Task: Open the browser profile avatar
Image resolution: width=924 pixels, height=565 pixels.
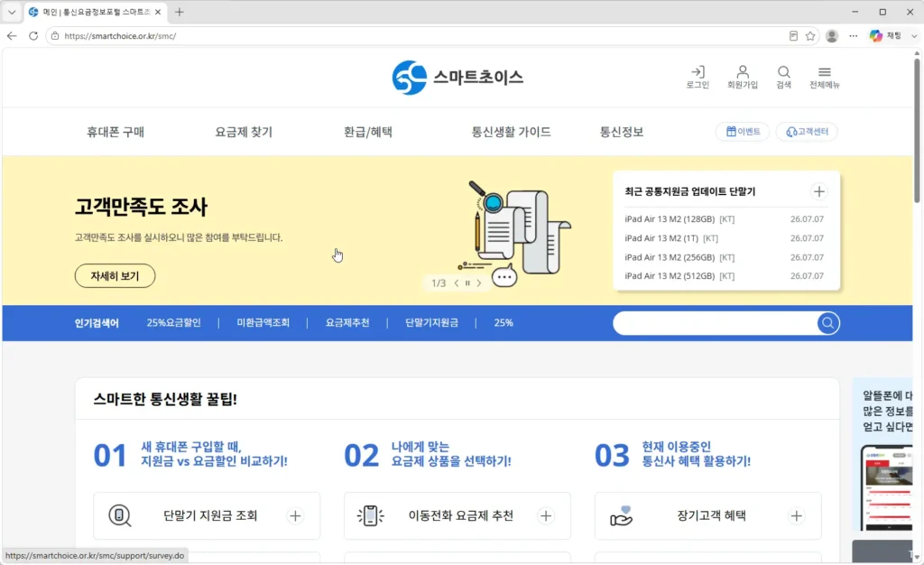Action: (x=832, y=36)
